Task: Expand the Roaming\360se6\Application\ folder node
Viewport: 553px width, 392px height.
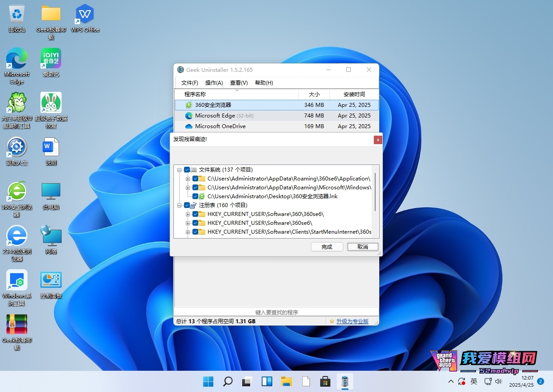Action: (x=188, y=179)
